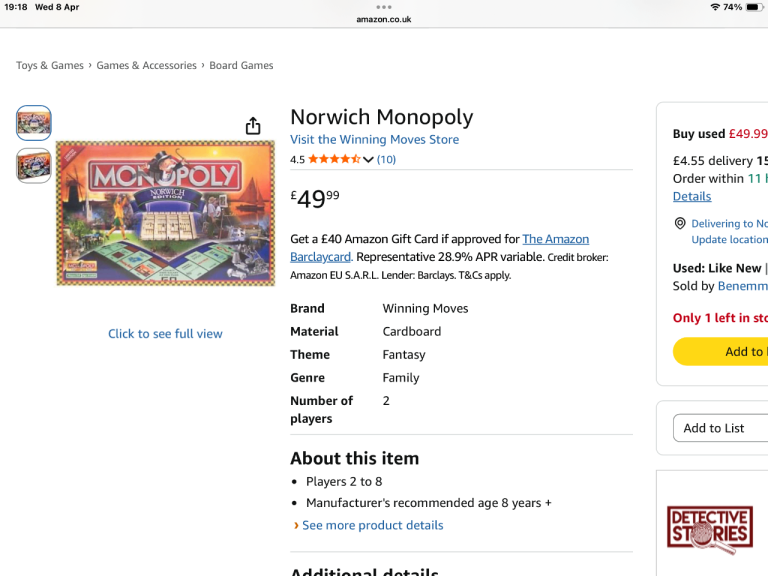Tap the three-dots menu at top
The height and width of the screenshot is (576, 768).
coord(384,7)
